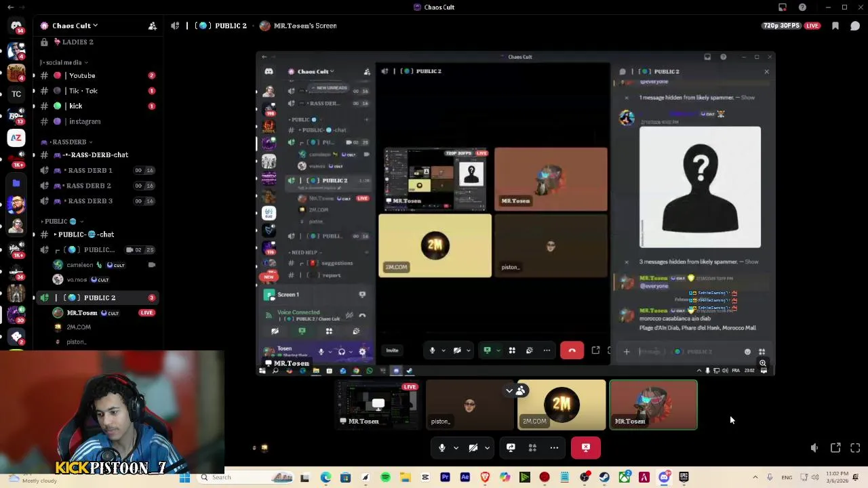
Task: Open the AZ server icon
Action: tap(16, 138)
